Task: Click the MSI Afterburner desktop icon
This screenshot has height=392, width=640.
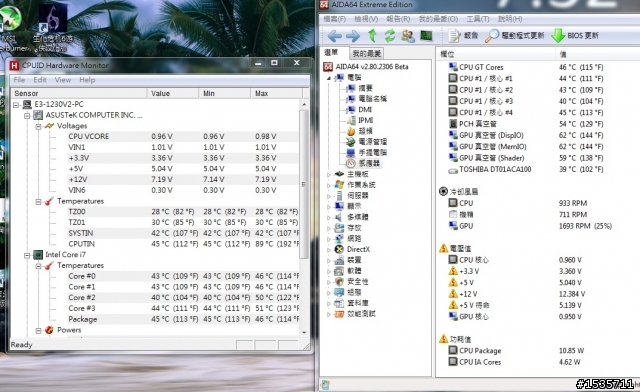Action: point(11,29)
